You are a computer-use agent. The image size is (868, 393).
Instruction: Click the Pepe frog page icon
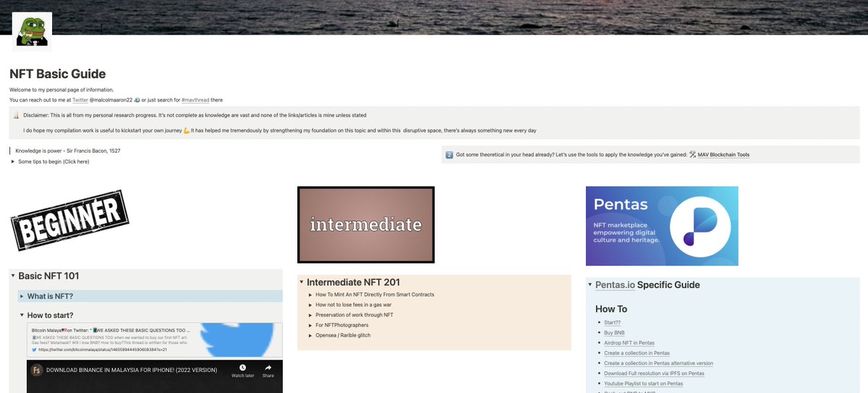(32, 30)
